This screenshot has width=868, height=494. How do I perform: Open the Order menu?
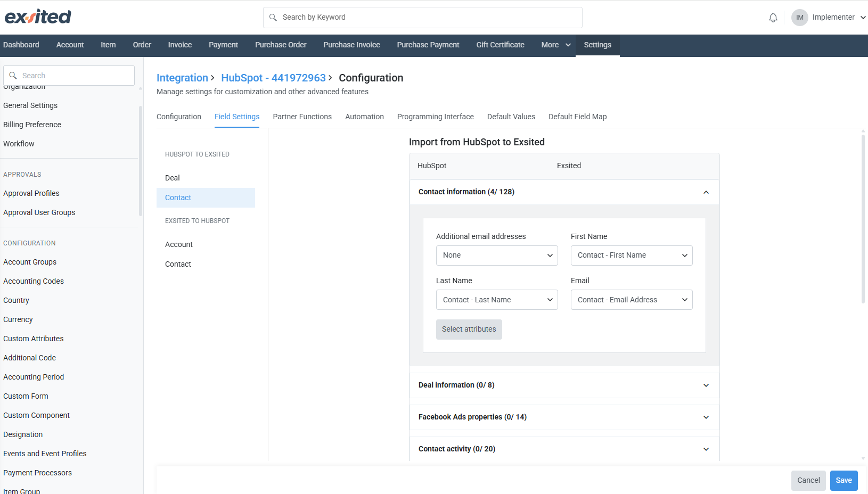pyautogui.click(x=142, y=45)
